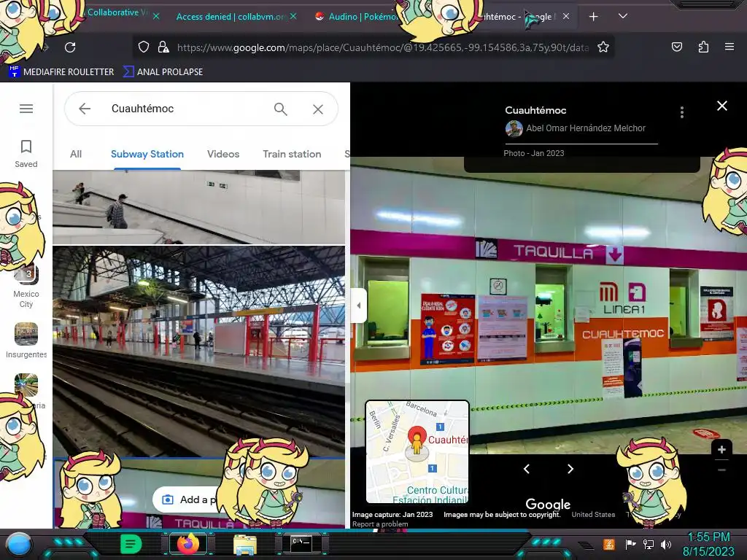Open a new browser tab

pos(593,17)
